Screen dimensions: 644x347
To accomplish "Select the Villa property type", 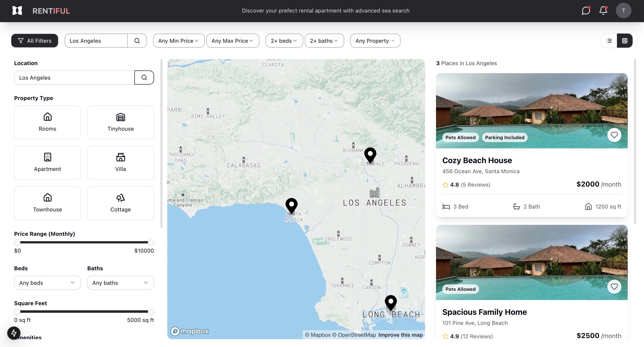I will (x=121, y=163).
